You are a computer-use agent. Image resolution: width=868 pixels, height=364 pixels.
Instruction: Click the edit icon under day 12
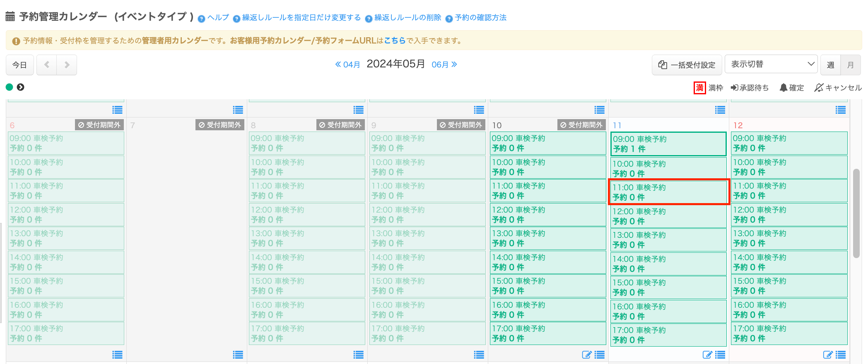[x=827, y=354]
